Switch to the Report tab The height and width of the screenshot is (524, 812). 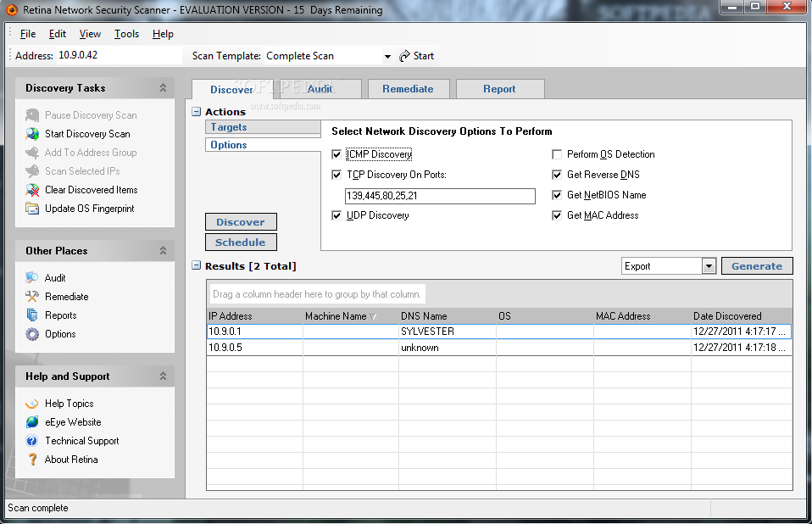tap(500, 89)
